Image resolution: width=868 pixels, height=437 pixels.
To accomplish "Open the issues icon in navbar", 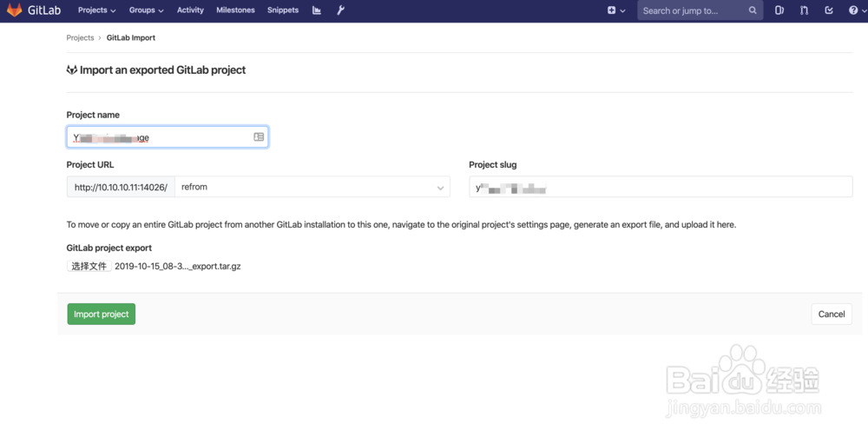I will [779, 10].
